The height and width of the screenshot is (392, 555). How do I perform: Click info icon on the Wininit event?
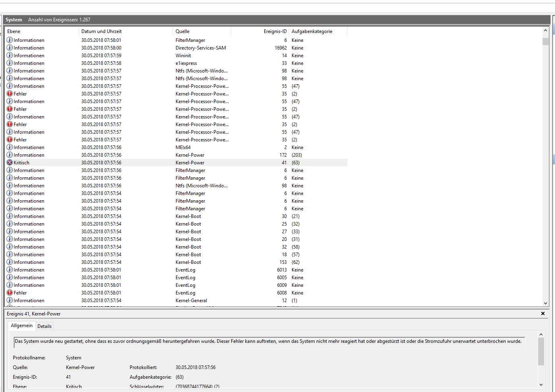pyautogui.click(x=9, y=55)
